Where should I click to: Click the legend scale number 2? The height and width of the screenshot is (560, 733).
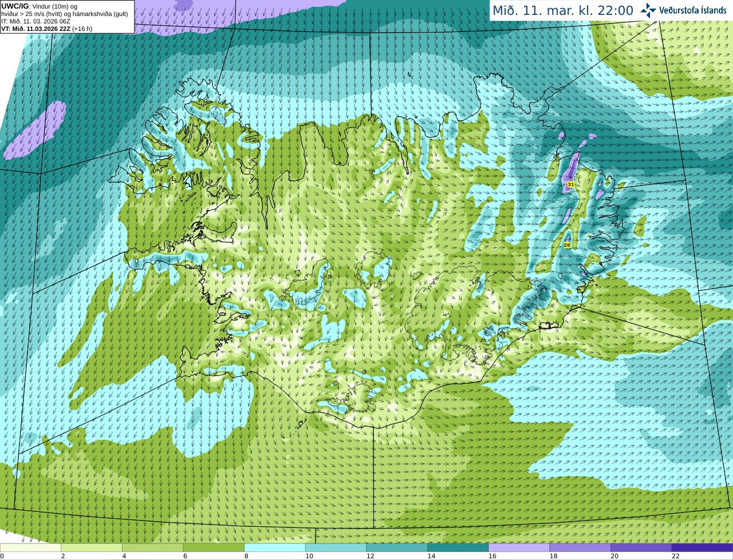(x=63, y=556)
